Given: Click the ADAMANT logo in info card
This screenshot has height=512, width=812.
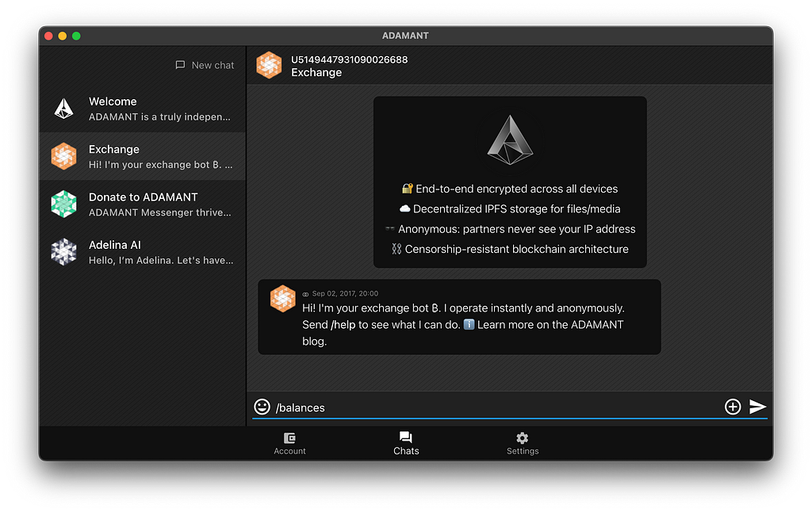Looking at the screenshot, I should (510, 140).
